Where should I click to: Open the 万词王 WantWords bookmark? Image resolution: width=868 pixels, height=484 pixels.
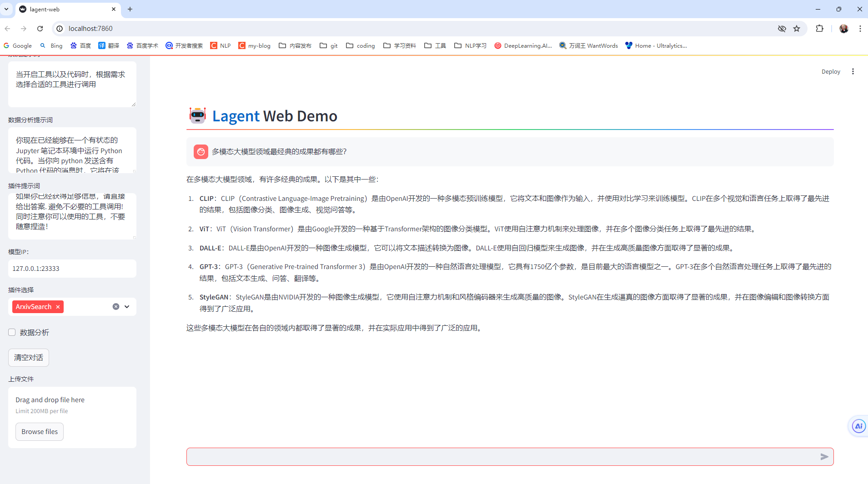[x=588, y=46]
